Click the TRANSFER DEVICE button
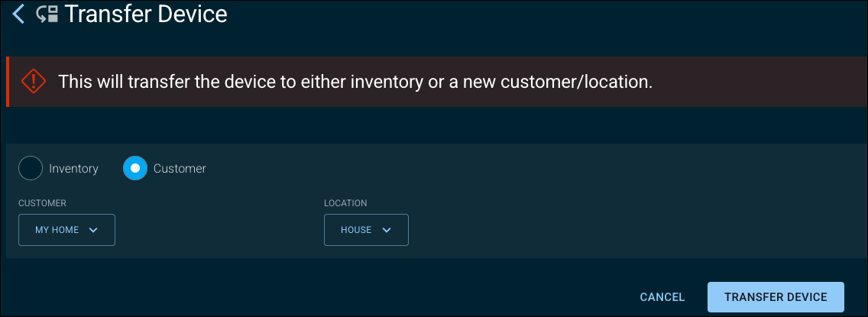The width and height of the screenshot is (868, 317). tap(776, 297)
